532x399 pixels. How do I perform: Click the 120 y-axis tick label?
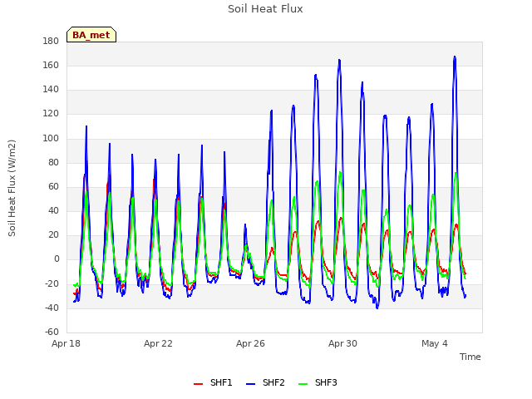point(51,114)
